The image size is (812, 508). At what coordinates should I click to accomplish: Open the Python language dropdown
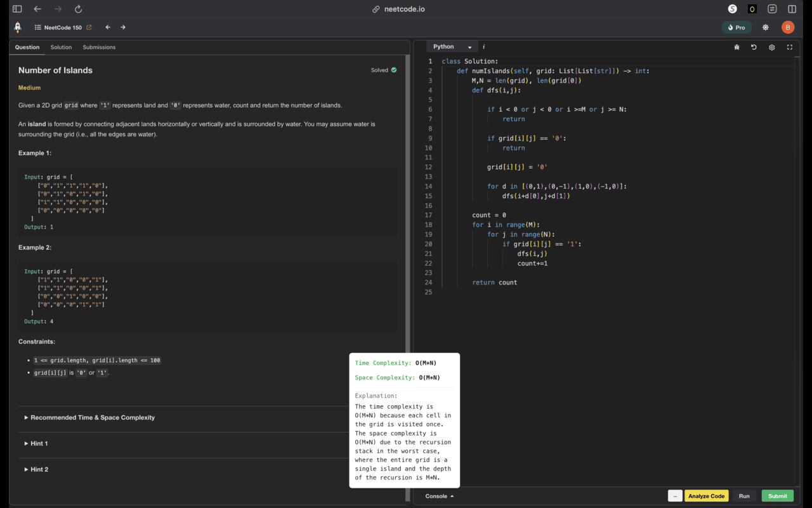pyautogui.click(x=451, y=46)
